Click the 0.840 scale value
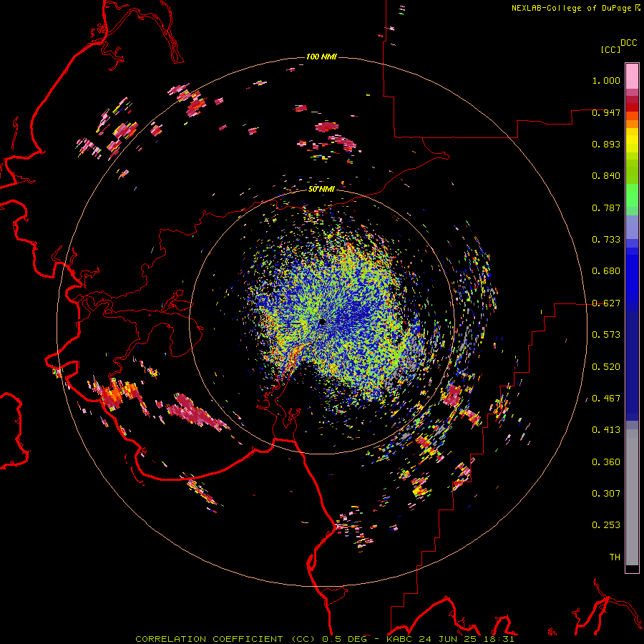 pyautogui.click(x=606, y=176)
